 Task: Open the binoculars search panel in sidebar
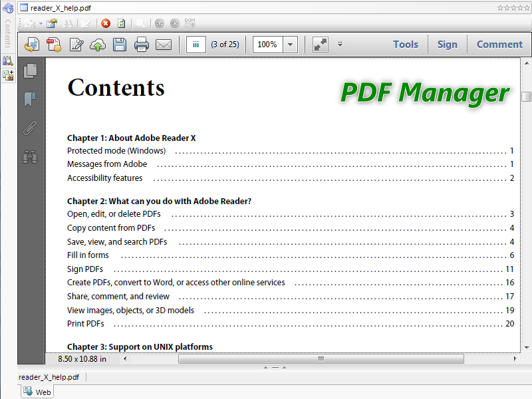30,157
